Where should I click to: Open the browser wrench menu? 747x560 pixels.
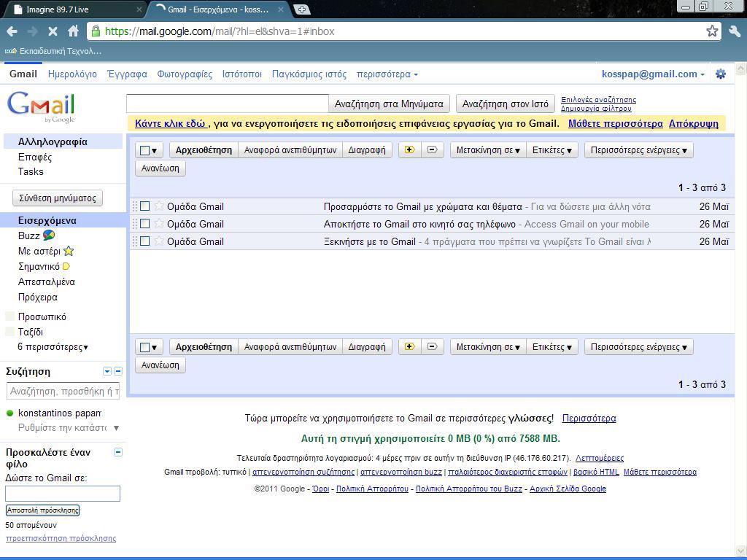(x=735, y=31)
